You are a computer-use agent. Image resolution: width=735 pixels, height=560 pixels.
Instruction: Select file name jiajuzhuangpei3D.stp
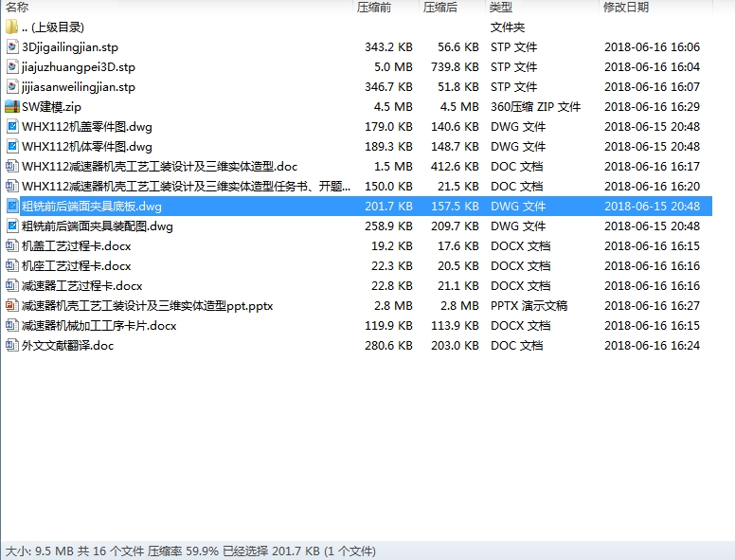(x=79, y=67)
